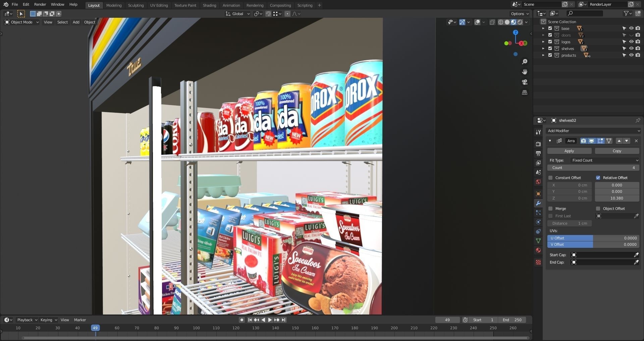The width and height of the screenshot is (644, 341).
Task: Open the Output properties tab
Action: tap(538, 153)
